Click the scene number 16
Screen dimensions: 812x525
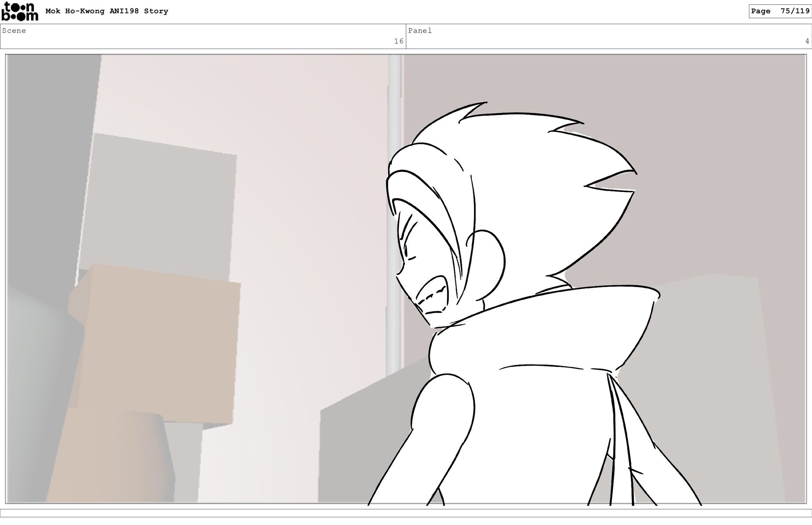click(398, 41)
